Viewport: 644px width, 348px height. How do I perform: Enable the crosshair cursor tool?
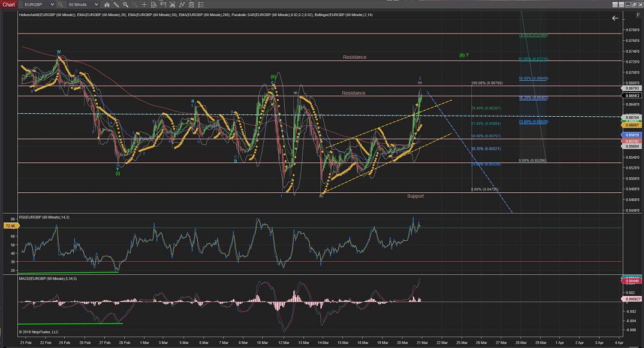pos(144,5)
